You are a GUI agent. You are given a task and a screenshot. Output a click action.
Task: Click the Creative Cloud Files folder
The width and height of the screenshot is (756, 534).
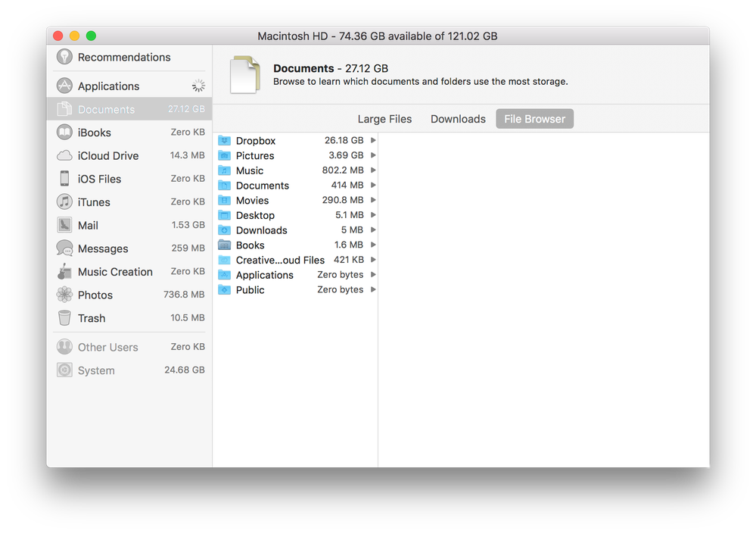(280, 260)
